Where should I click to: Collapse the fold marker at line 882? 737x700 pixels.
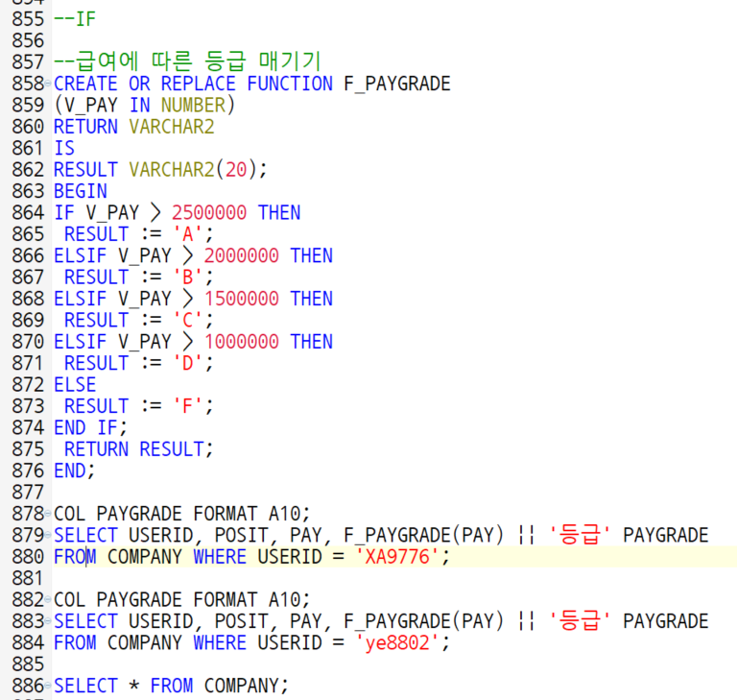(48, 600)
